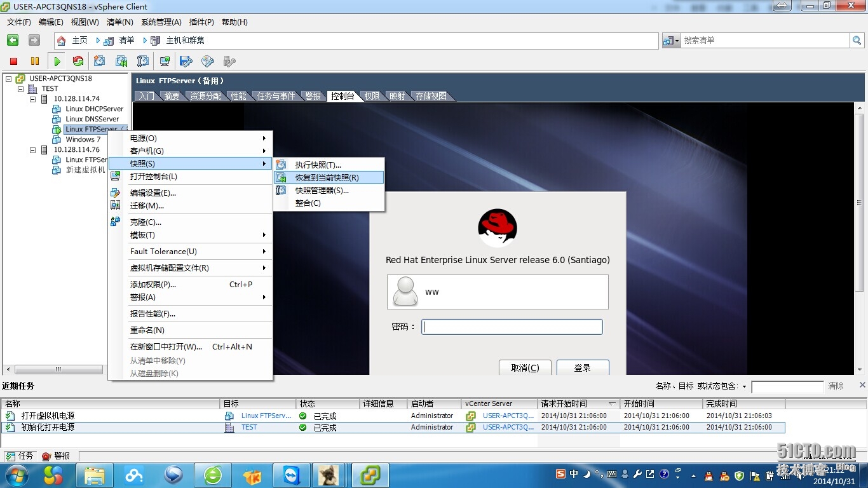Screen dimensions: 868x488
Task: Click the Linux FTPServ... target link in tasks
Action: [266, 416]
